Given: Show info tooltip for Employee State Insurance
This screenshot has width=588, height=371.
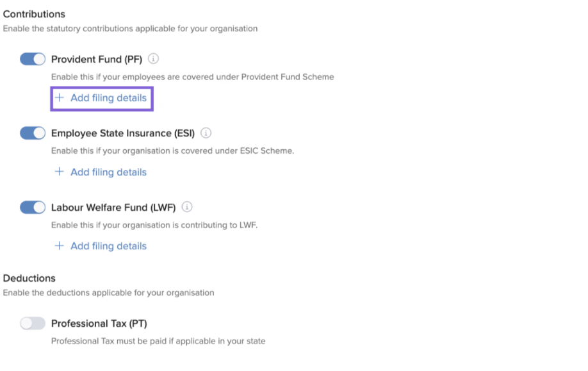Looking at the screenshot, I should (206, 133).
